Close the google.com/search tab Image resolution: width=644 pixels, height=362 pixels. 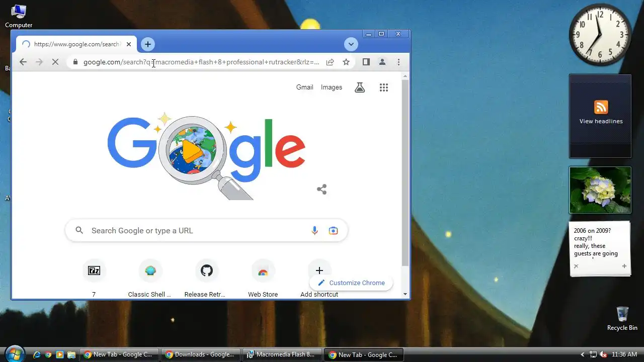129,44
